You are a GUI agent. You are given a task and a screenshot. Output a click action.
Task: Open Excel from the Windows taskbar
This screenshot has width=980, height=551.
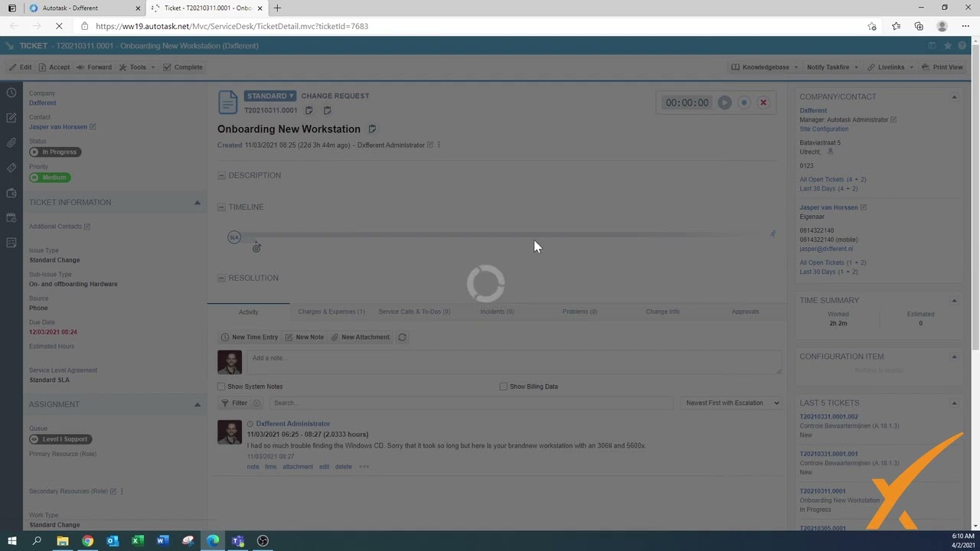coord(138,541)
